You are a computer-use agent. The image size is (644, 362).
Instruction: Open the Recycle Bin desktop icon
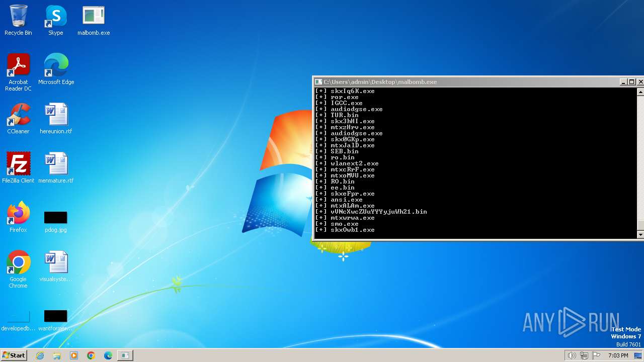18,20
